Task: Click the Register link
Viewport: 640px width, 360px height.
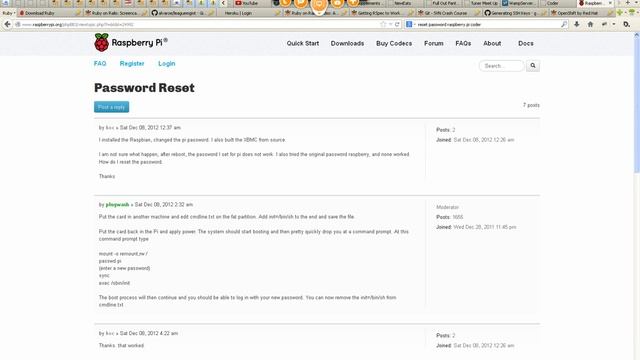Action: click(x=132, y=64)
